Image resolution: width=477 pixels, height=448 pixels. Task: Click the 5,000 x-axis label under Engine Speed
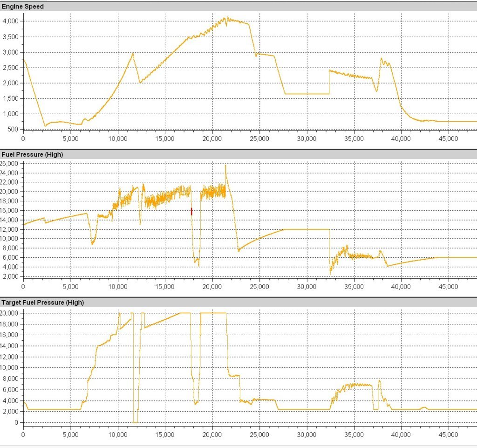point(71,139)
